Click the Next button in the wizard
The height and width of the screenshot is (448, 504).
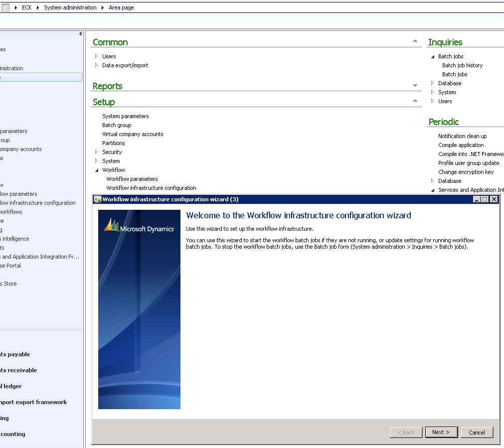pyautogui.click(x=441, y=432)
